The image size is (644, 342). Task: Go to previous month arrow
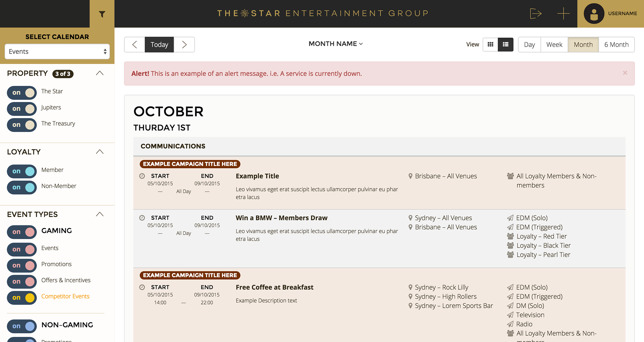(135, 45)
